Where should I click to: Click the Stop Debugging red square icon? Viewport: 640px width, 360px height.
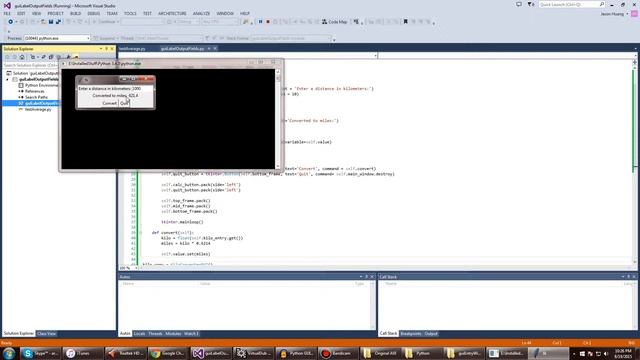pos(268,22)
